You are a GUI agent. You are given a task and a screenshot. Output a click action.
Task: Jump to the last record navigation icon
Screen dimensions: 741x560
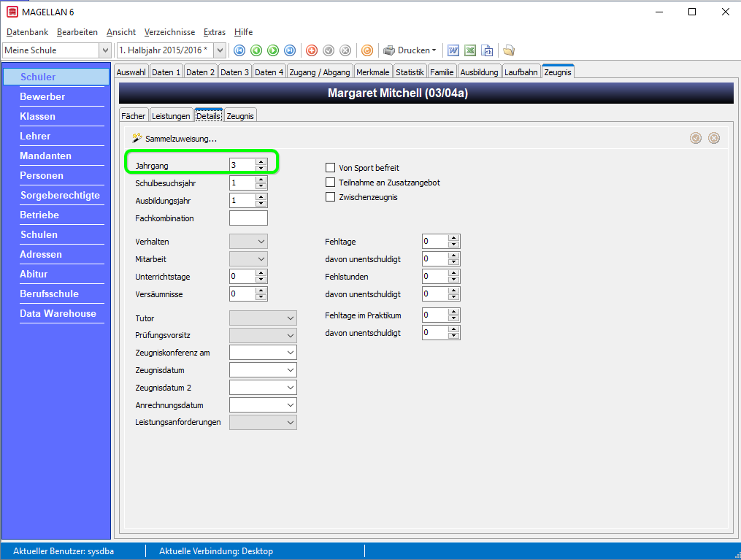point(290,50)
